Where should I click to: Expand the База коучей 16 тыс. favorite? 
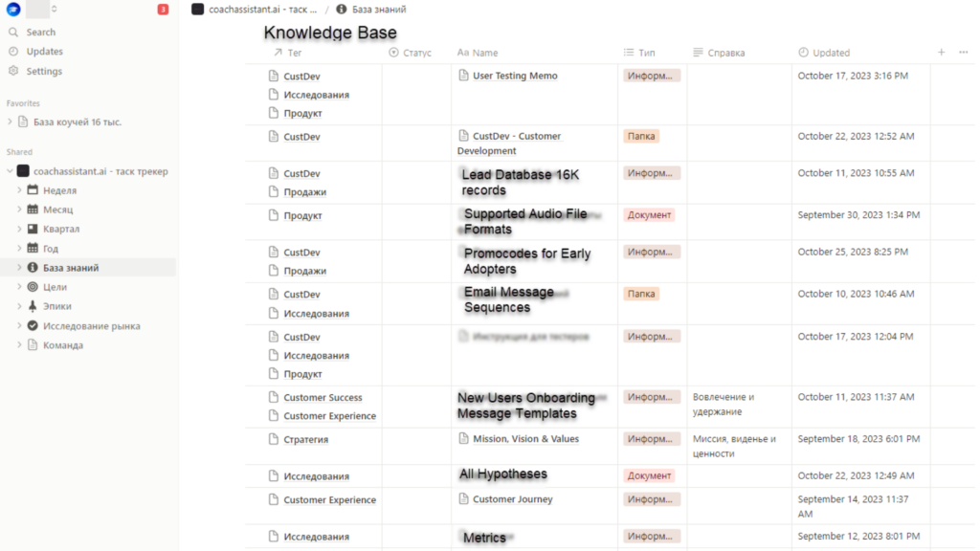10,121
